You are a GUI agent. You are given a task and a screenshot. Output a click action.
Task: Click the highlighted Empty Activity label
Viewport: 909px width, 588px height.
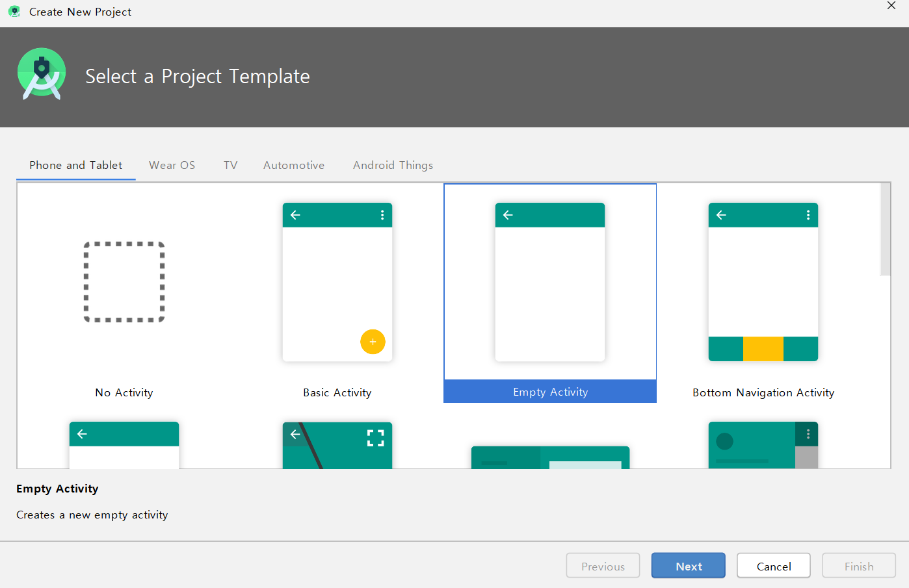(550, 392)
